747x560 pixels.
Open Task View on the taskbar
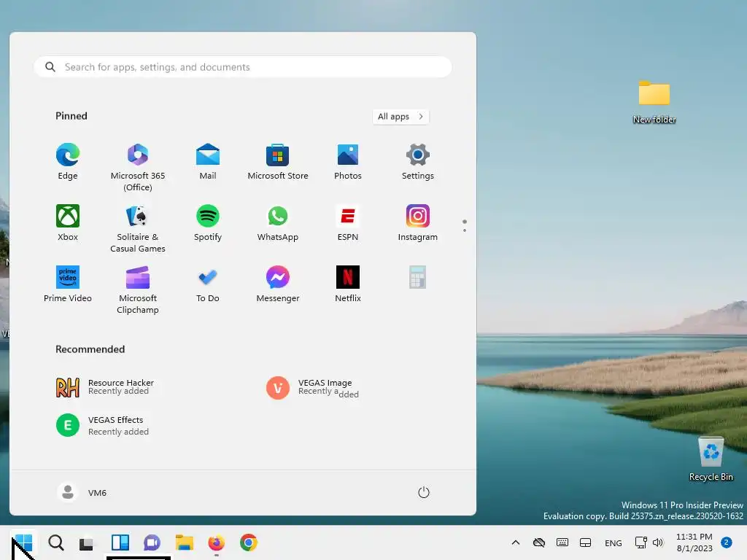click(x=86, y=542)
